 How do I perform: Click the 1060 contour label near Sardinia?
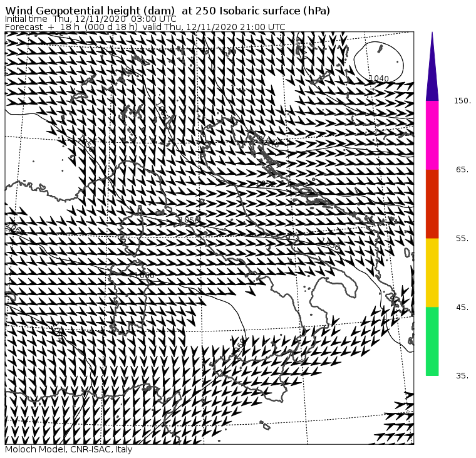pos(145,276)
